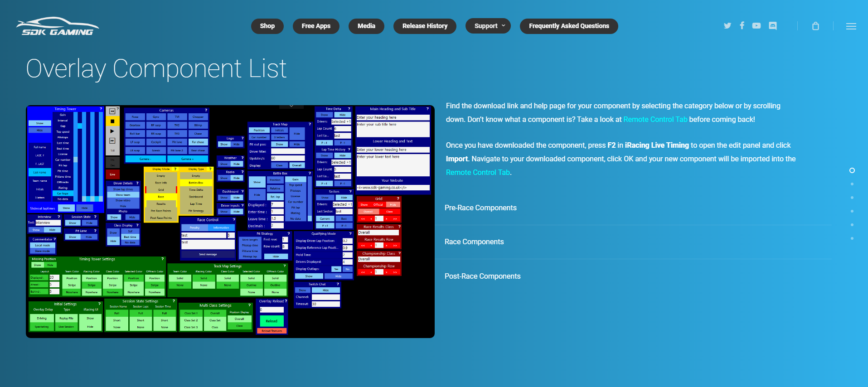Click the Battle Box list scrollbar

[309, 199]
